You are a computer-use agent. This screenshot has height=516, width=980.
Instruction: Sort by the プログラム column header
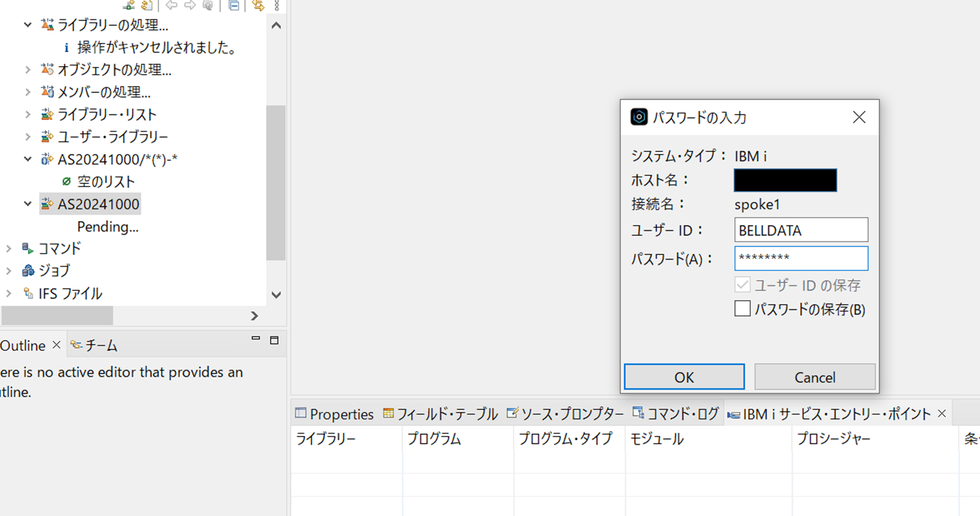click(458, 439)
